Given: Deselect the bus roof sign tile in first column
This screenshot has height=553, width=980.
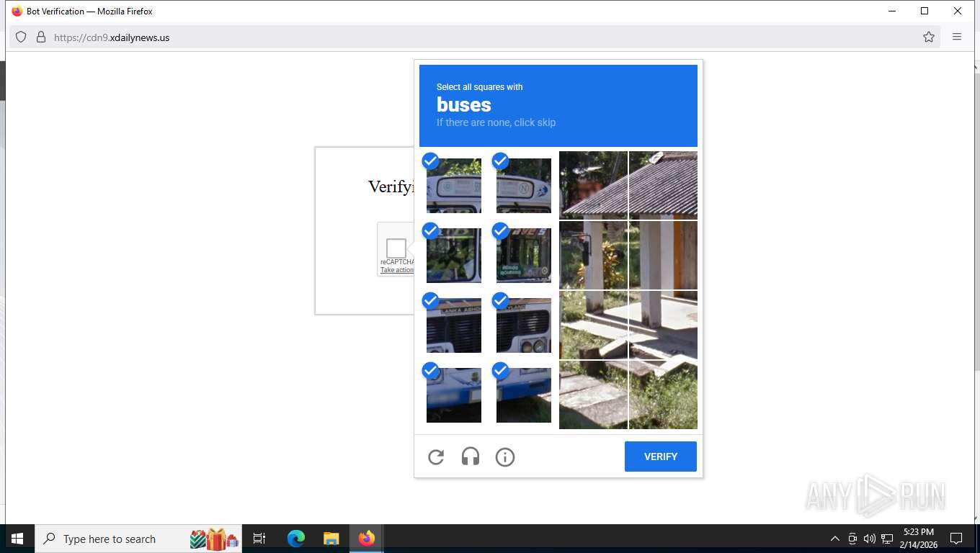Looking at the screenshot, I should [x=454, y=186].
